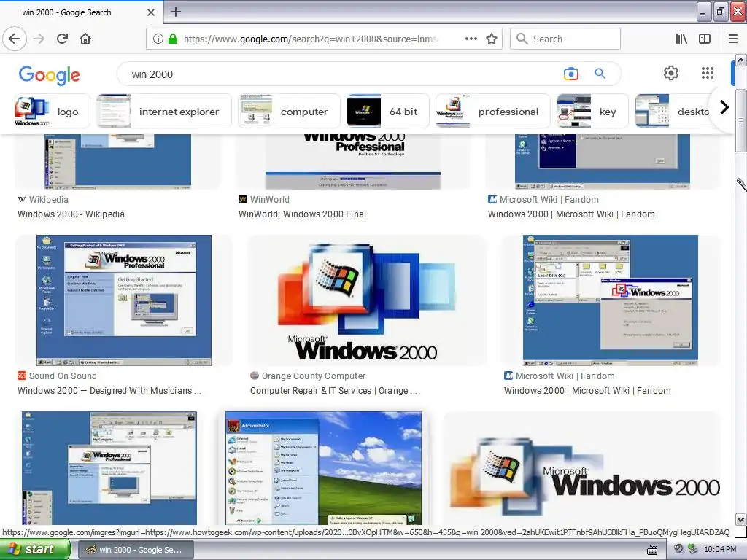Image resolution: width=747 pixels, height=560 pixels.
Task: Open the Windows XP bliss desktop thumbnail
Action: (323, 468)
